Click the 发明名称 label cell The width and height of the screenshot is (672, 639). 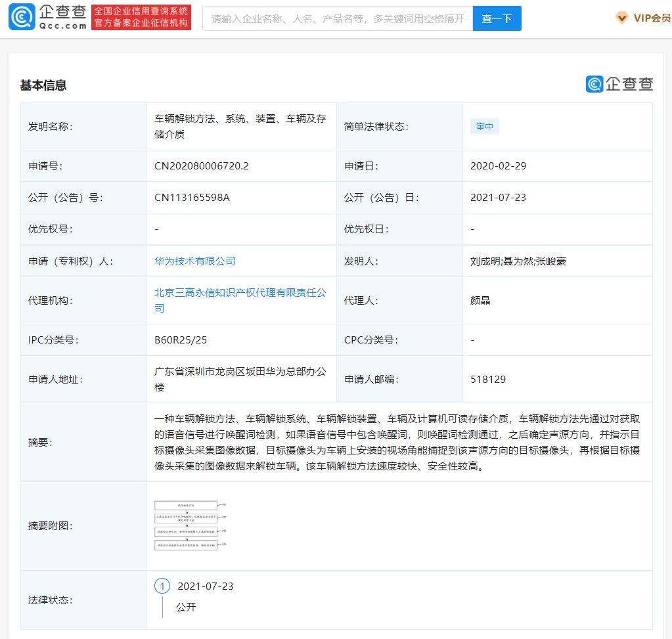click(x=83, y=127)
